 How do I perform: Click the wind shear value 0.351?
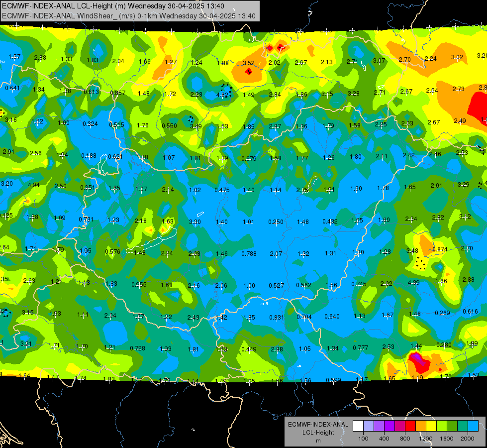[88, 188]
